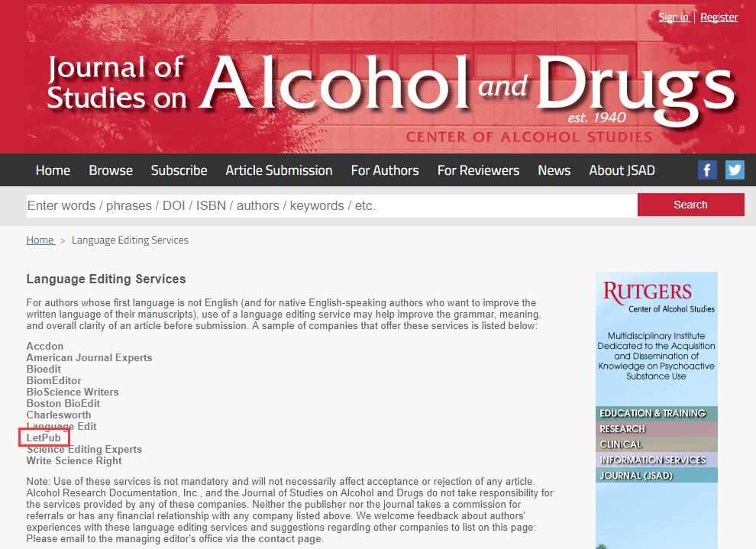The width and height of the screenshot is (756, 549).
Task: Open the Article Submission page
Action: [x=278, y=170]
